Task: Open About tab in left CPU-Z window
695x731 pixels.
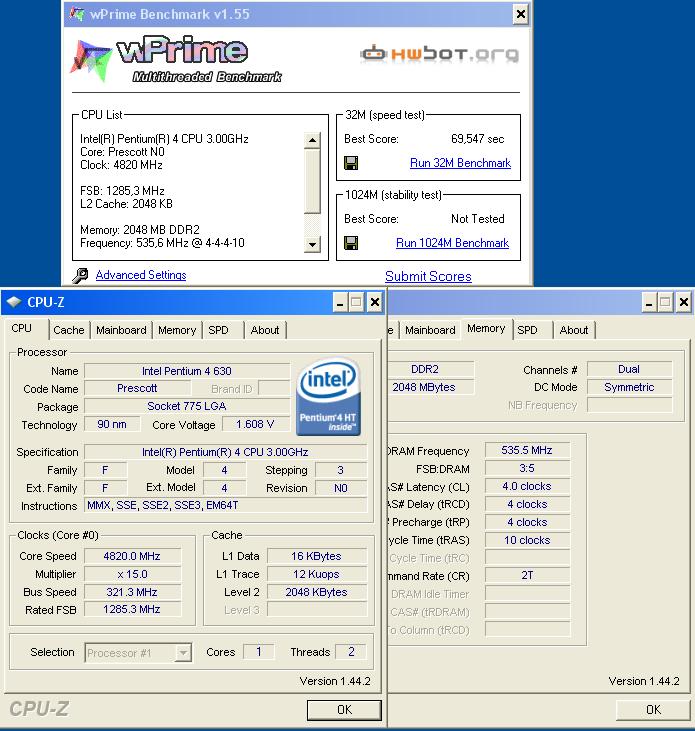Action: point(265,330)
